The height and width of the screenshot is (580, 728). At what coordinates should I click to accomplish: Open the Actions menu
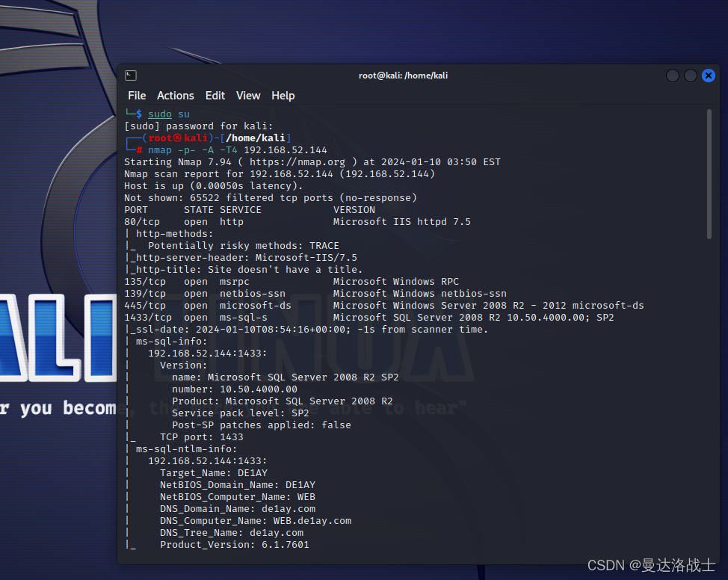[x=176, y=96]
